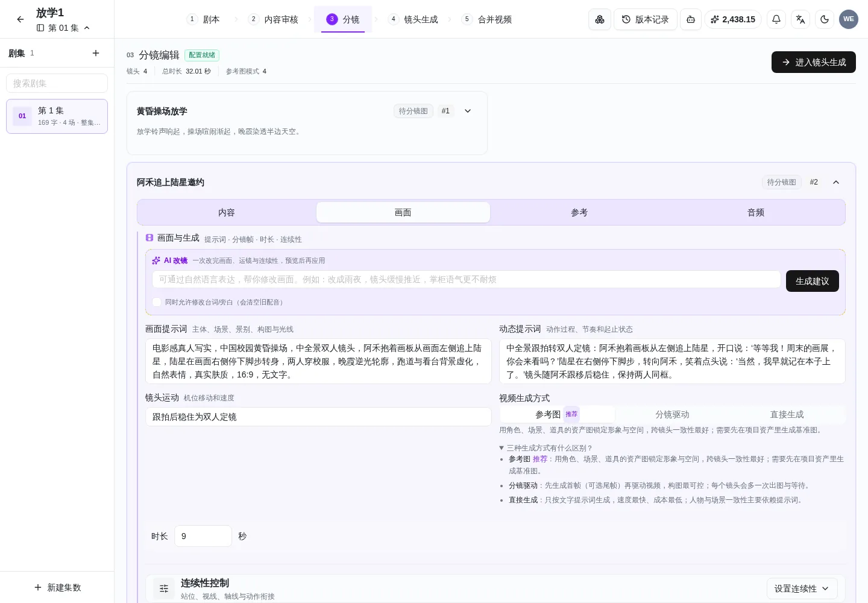868x603 pixels.
Task: Focus the 搜索剧集 search field
Action: point(57,83)
